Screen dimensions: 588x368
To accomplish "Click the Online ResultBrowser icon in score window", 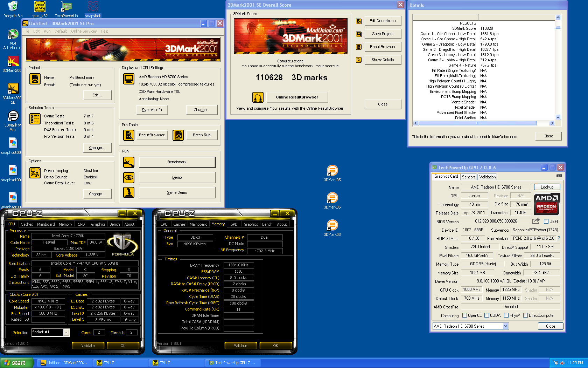I will 258,97.
